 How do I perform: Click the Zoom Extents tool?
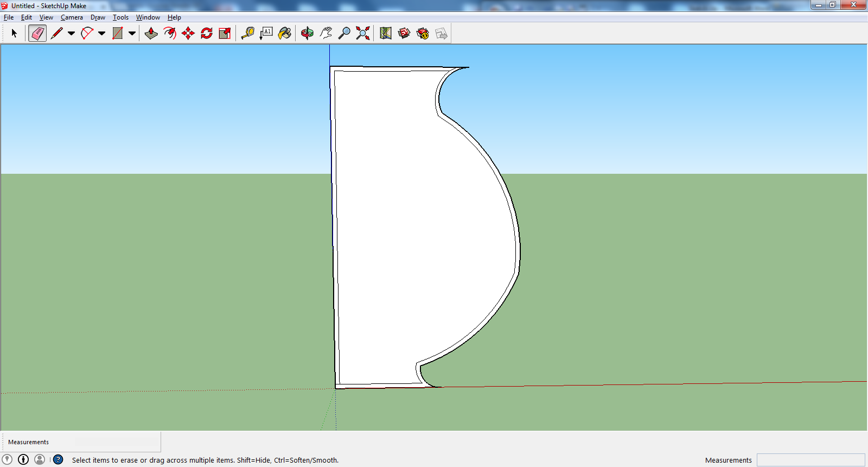click(363, 33)
